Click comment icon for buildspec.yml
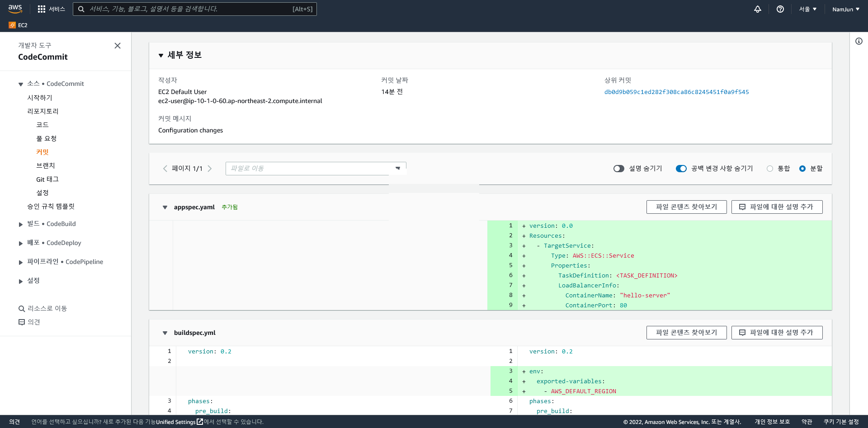 742,333
